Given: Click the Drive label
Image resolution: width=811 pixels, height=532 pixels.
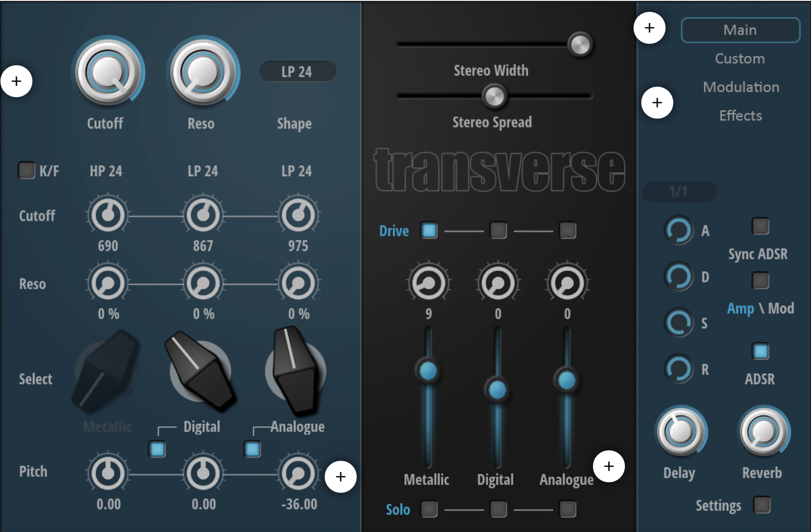Looking at the screenshot, I should tap(394, 231).
